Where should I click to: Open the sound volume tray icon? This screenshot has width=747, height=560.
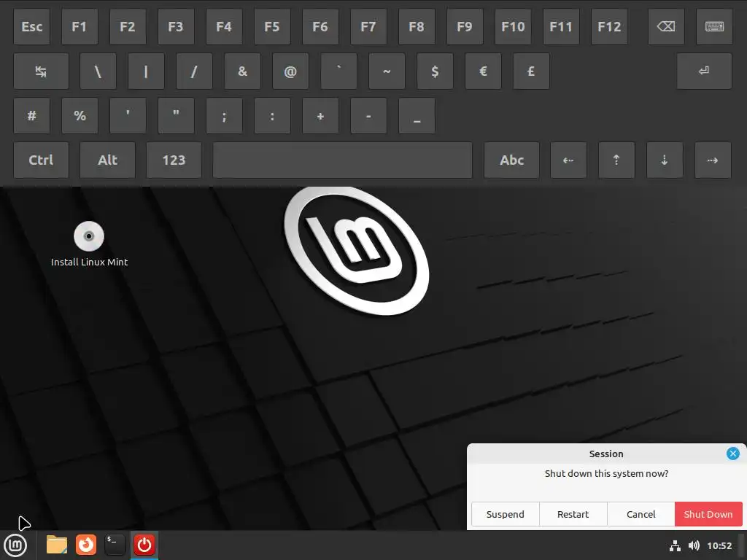coord(694,545)
